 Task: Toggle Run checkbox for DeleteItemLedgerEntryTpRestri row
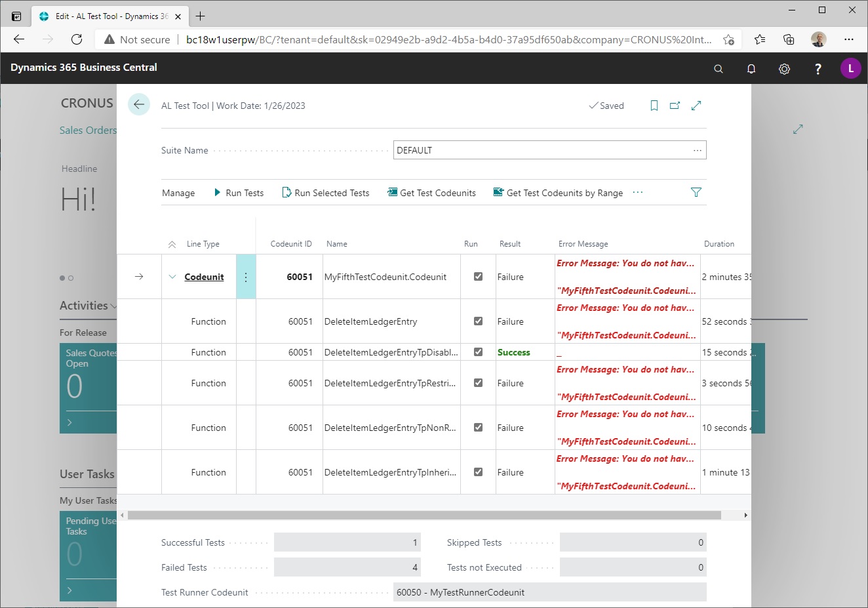tap(478, 383)
